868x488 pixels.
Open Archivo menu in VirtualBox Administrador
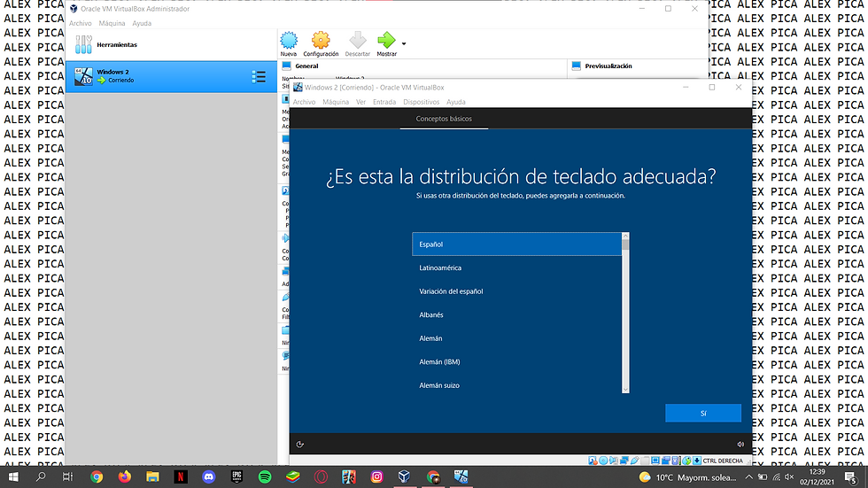coord(81,23)
